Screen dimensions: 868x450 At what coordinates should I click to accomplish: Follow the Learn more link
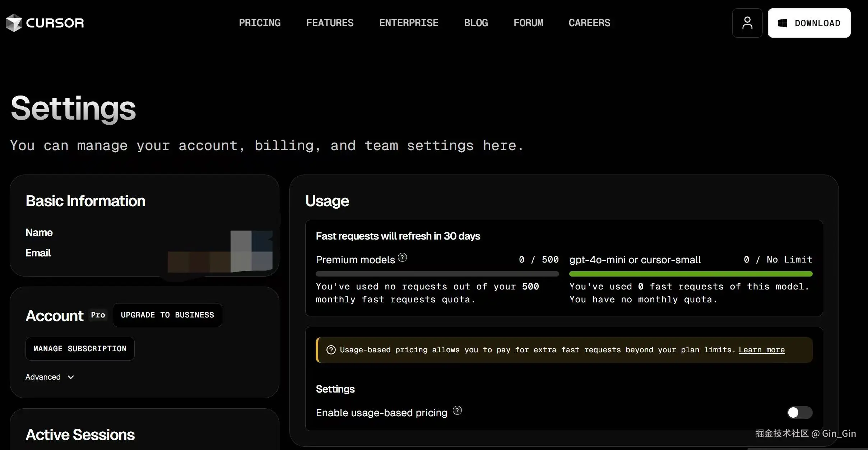(x=761, y=350)
